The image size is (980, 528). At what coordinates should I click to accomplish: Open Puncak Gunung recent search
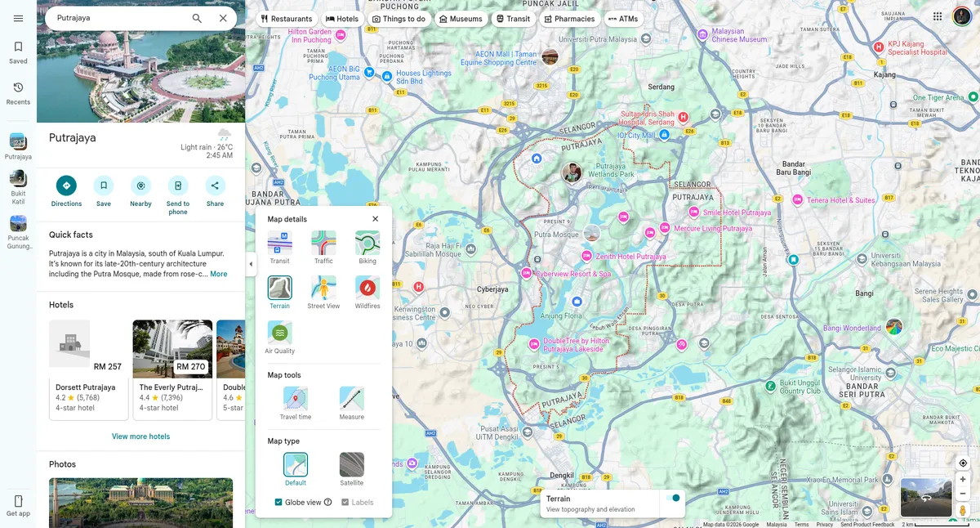tap(18, 232)
